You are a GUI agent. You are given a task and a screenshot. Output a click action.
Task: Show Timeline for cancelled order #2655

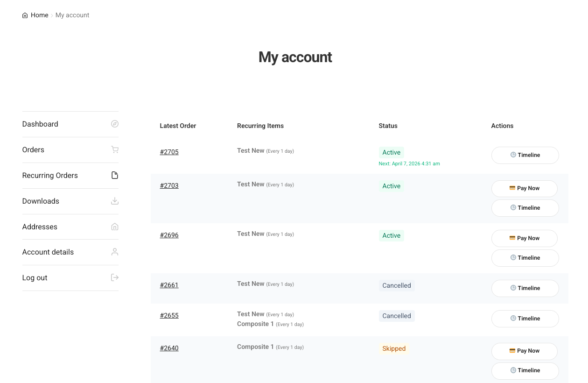coord(525,319)
